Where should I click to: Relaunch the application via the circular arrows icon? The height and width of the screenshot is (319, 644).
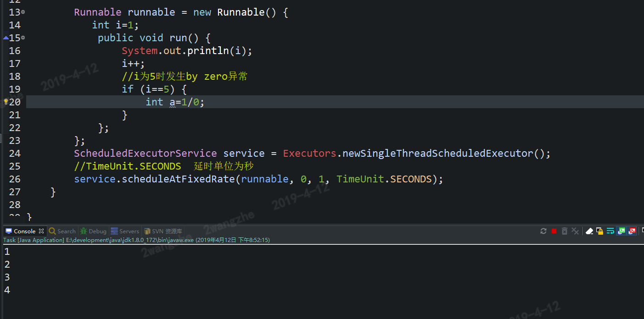[x=543, y=231]
